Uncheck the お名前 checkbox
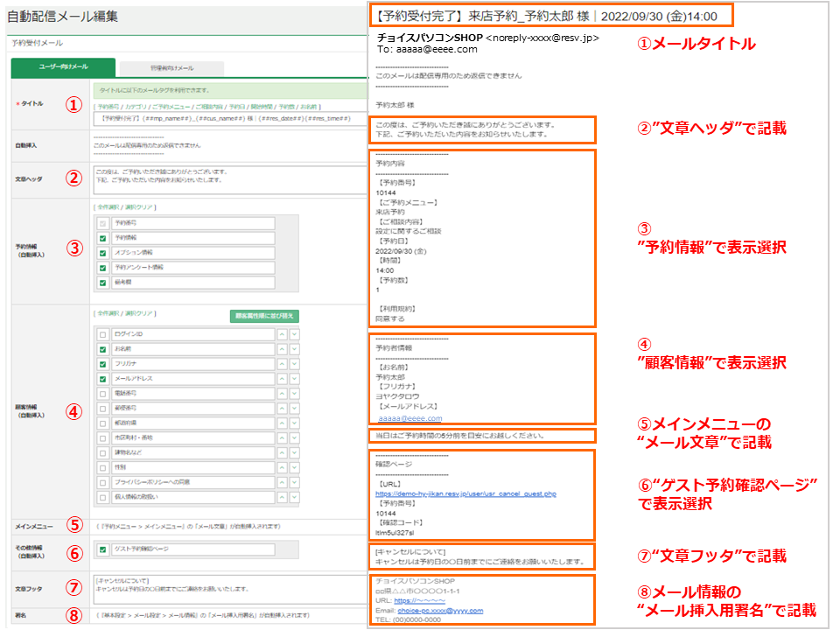Viewport: 840px width, 630px height. pyautogui.click(x=103, y=349)
